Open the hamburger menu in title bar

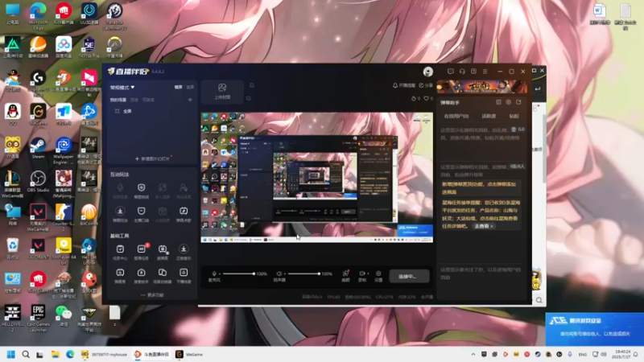(x=485, y=71)
